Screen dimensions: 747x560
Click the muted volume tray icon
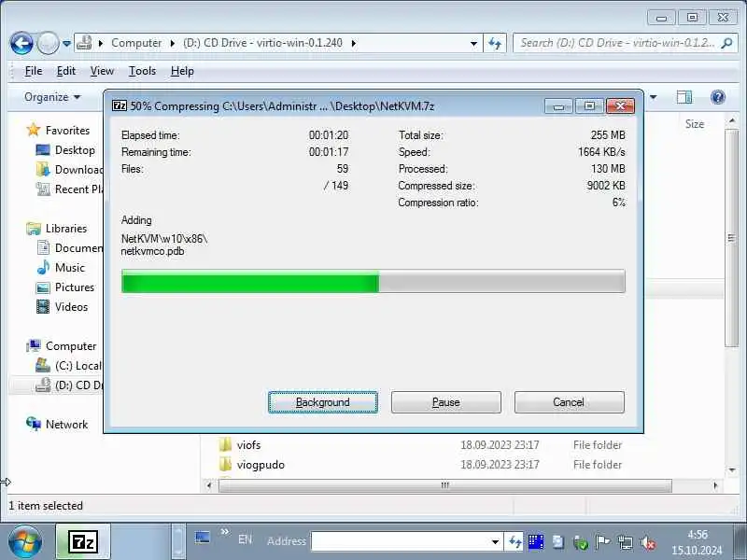(648, 542)
